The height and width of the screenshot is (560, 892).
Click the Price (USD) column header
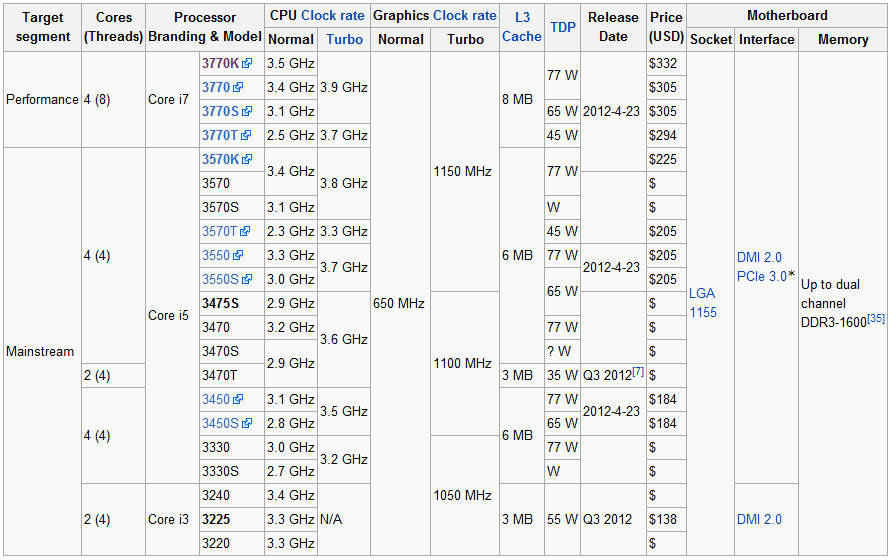(x=666, y=27)
